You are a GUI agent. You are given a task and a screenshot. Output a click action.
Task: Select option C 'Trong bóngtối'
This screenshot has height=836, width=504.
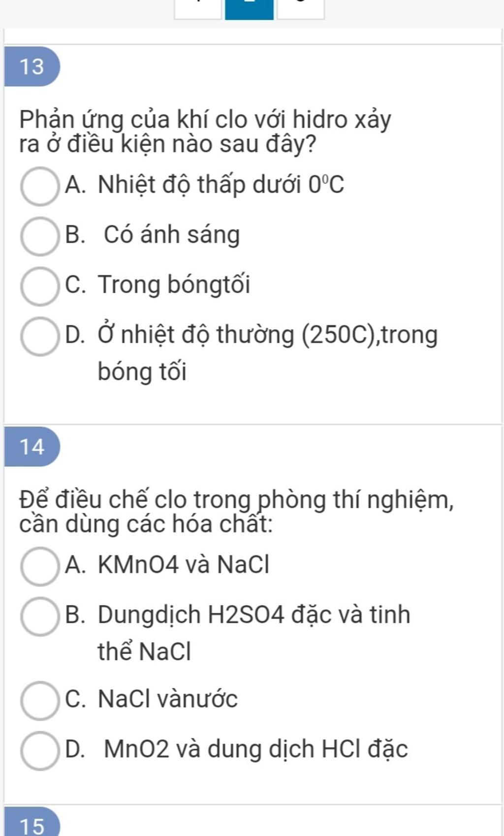coord(39,286)
